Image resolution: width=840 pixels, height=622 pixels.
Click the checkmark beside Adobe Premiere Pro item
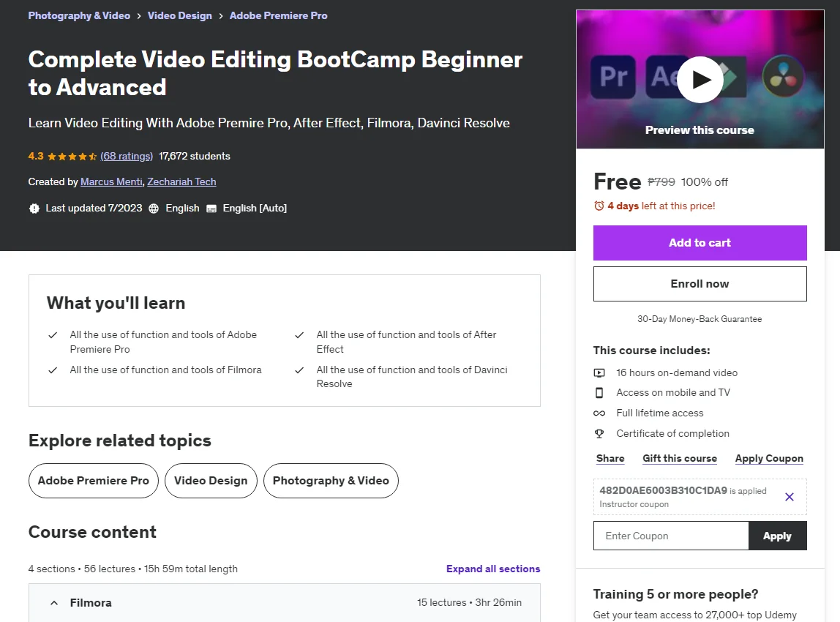[x=53, y=335]
